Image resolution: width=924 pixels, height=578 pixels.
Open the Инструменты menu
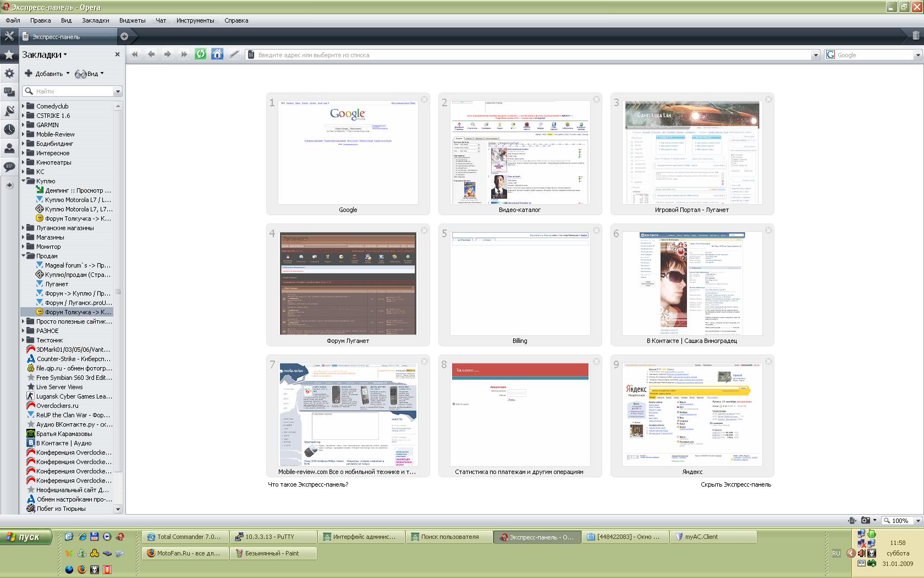point(195,20)
